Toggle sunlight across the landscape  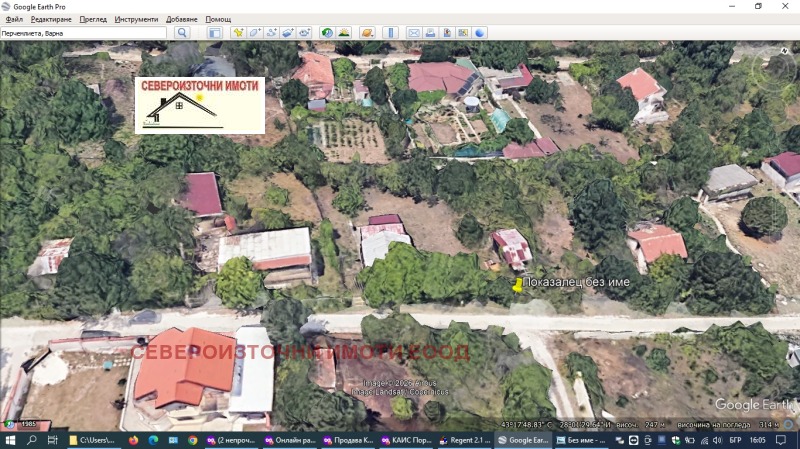tap(344, 33)
